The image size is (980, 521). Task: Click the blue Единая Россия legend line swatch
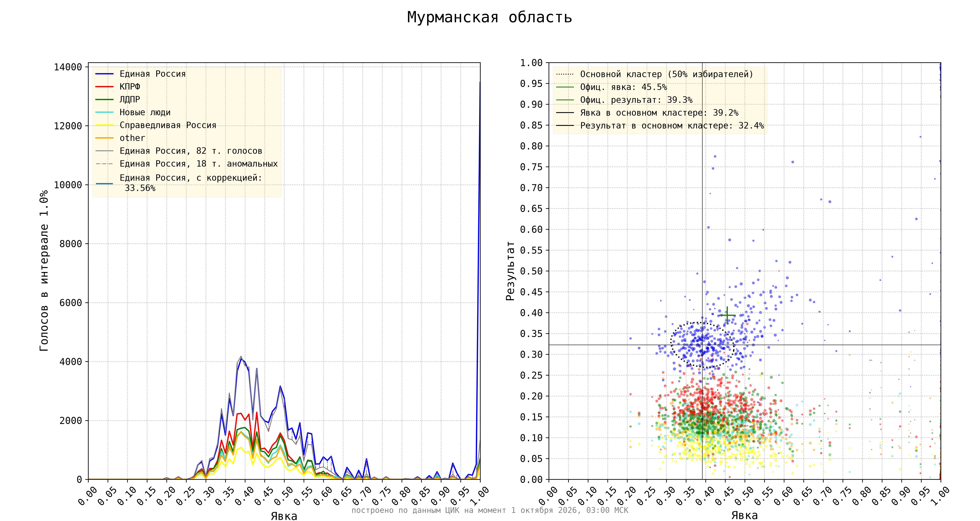tap(104, 74)
